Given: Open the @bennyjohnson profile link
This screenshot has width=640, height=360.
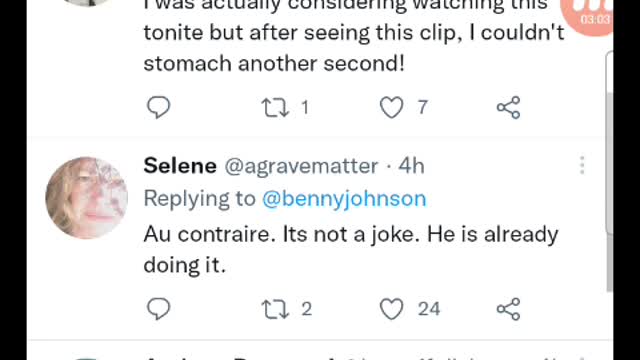Looking at the screenshot, I should [344, 199].
